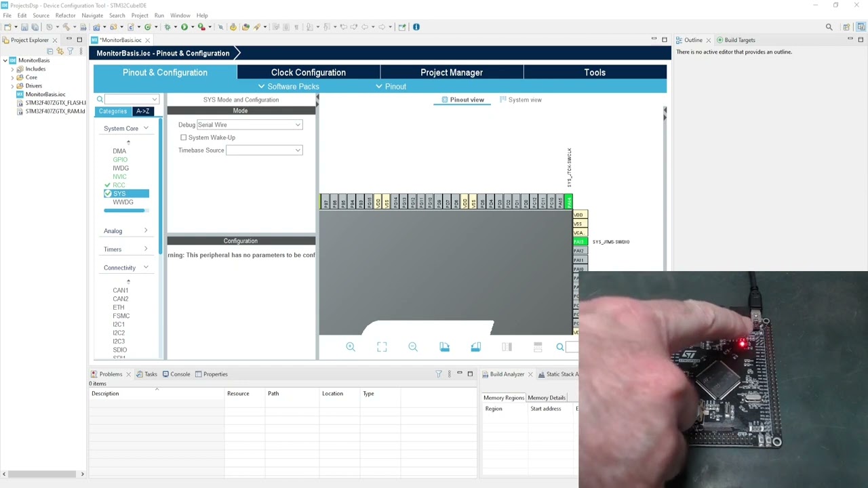
Task: Open the search icon in top-right toolbar
Action: [829, 27]
